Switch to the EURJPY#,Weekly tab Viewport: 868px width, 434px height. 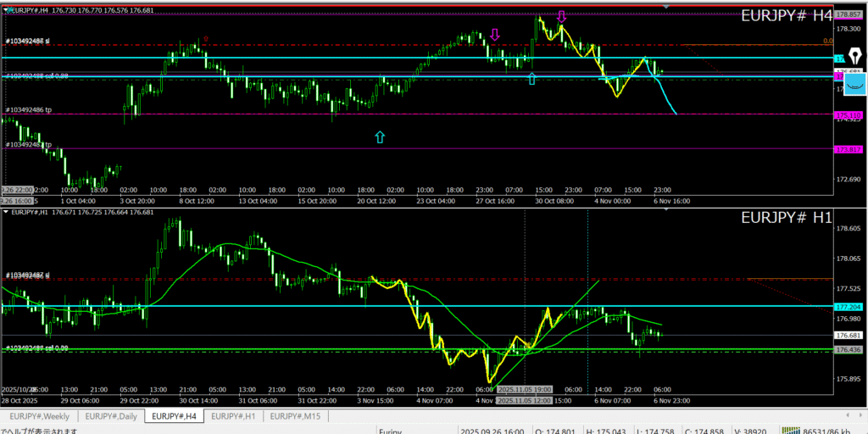click(41, 416)
